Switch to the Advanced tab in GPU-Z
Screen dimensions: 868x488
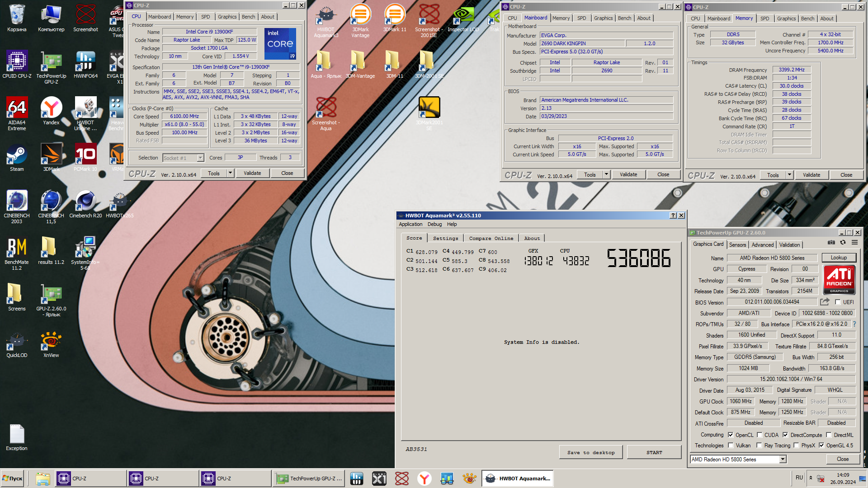point(763,245)
